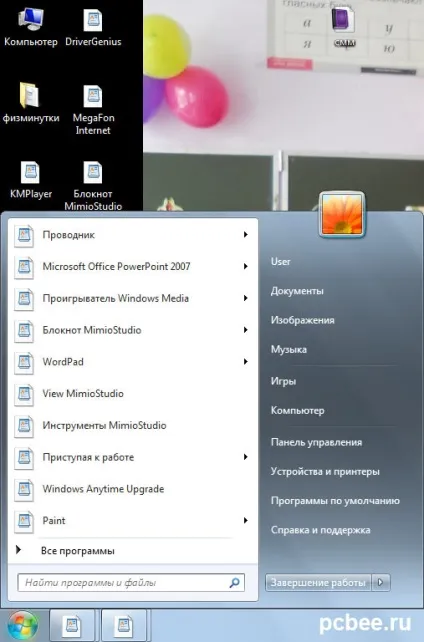Viewport: 424px width, 642px height.
Task: Click the Проигрыватель Windows Media icon
Action: coord(24,299)
